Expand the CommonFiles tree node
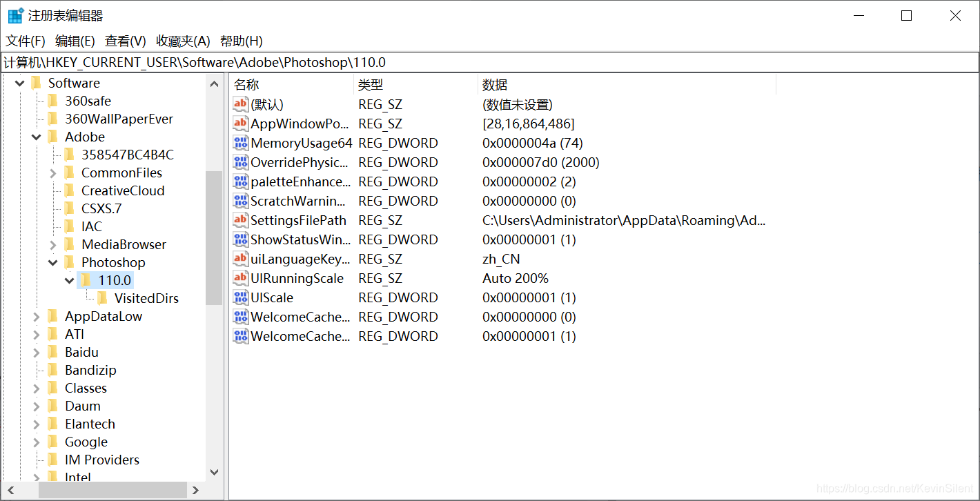980x501 pixels. (53, 173)
